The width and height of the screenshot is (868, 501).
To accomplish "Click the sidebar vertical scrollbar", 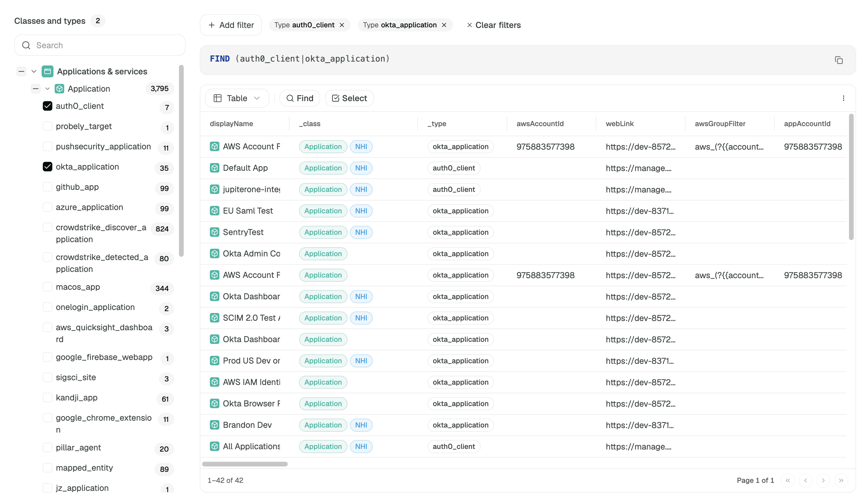I will [x=181, y=161].
